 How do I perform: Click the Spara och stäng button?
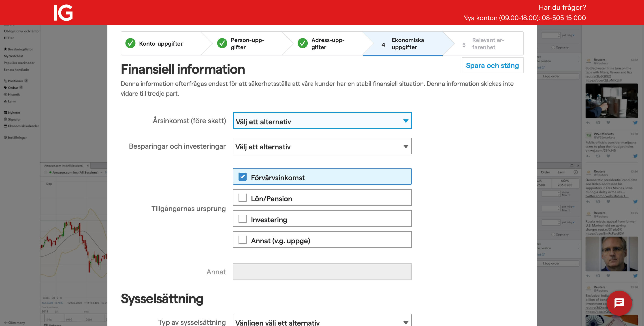pyautogui.click(x=492, y=66)
